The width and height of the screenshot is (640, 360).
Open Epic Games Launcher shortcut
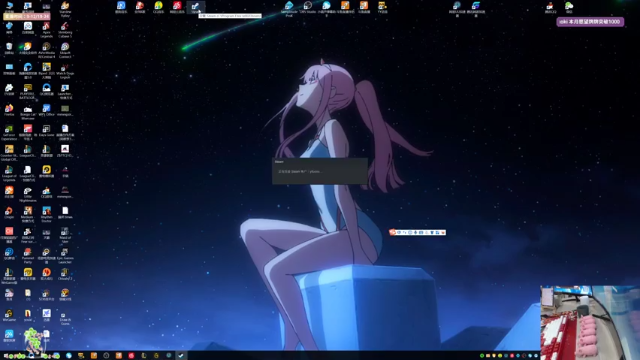point(65,256)
